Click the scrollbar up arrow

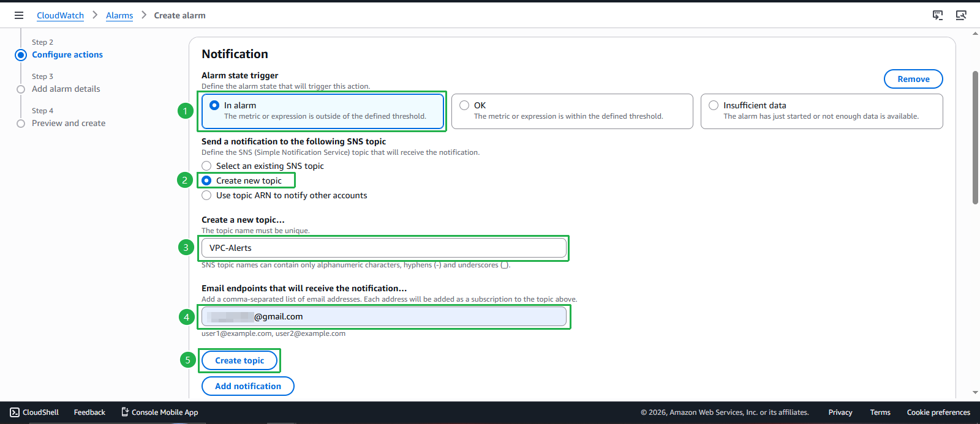coord(975,34)
